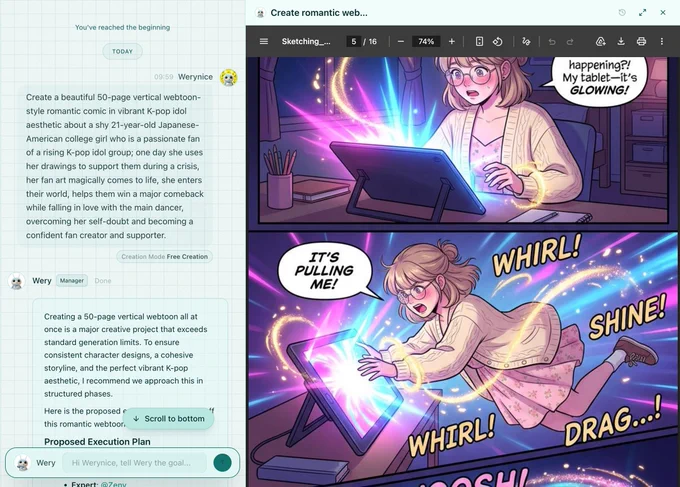
Task: Zoom in with the plus icon
Action: pyautogui.click(x=451, y=41)
